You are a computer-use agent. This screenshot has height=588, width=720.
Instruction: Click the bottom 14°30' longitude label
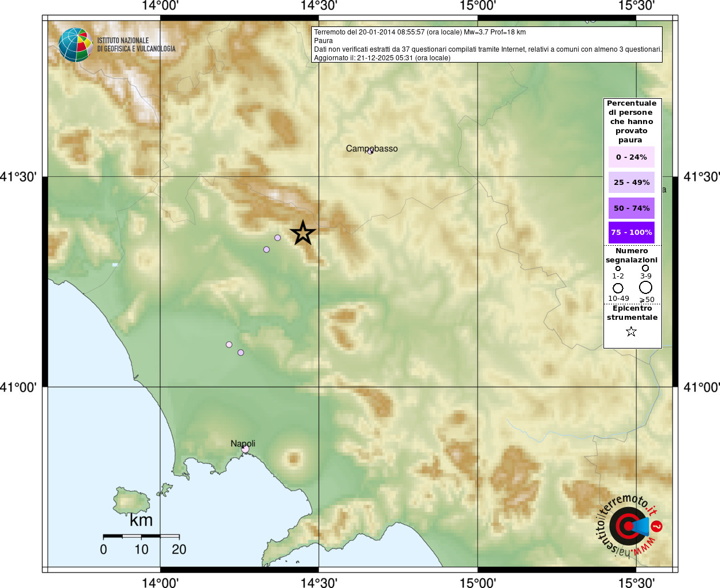point(319,582)
